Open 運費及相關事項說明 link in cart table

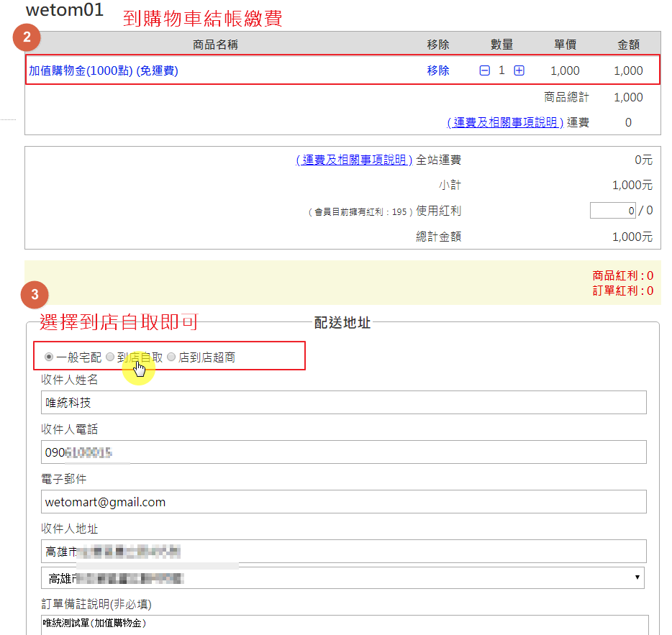click(505, 122)
